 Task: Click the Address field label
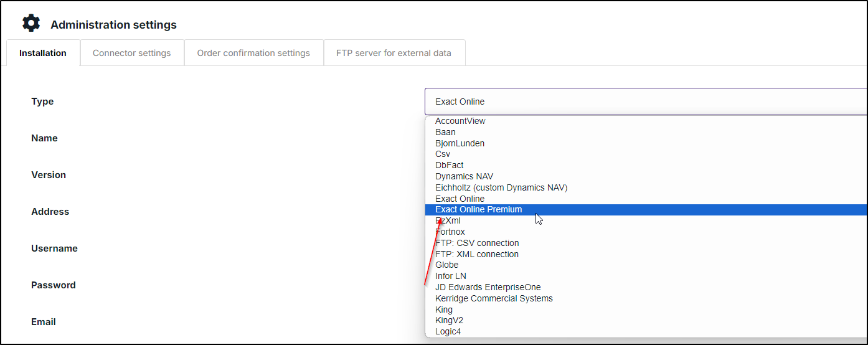point(50,212)
